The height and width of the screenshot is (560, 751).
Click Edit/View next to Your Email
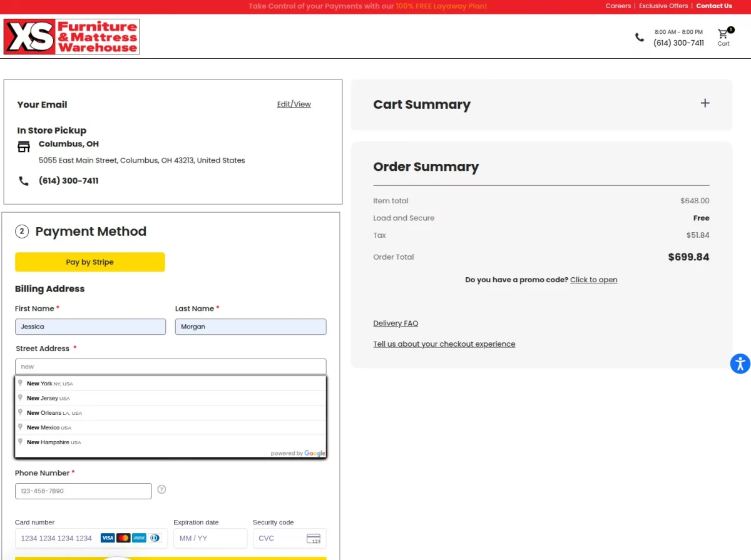pyautogui.click(x=294, y=104)
